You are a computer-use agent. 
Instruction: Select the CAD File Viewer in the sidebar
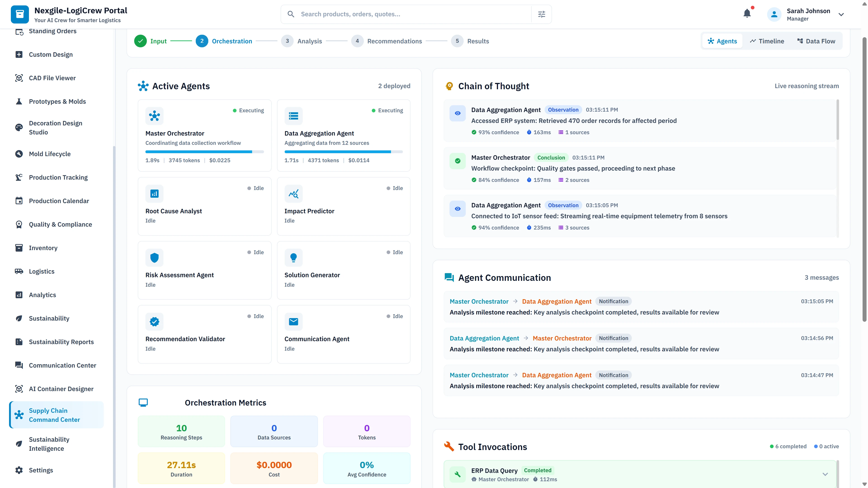[19, 78]
